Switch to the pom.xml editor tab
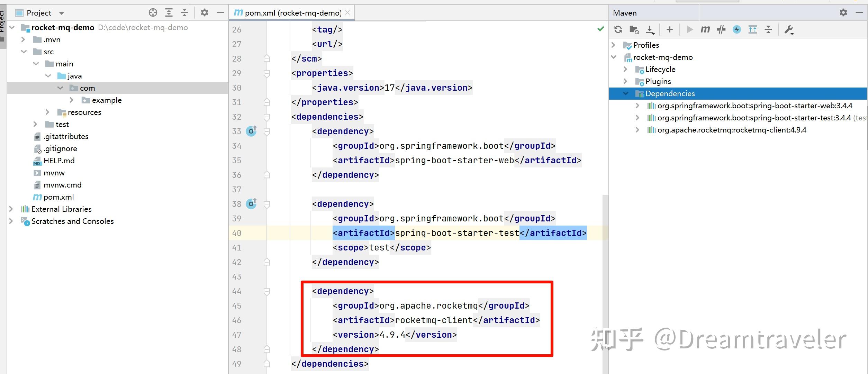Screen dimensions: 868x374 point(291,12)
